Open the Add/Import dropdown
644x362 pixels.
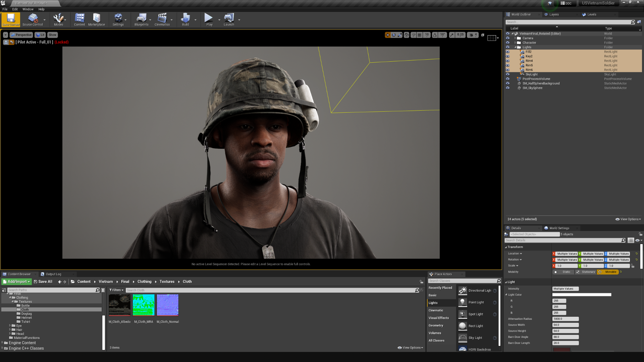(16, 282)
